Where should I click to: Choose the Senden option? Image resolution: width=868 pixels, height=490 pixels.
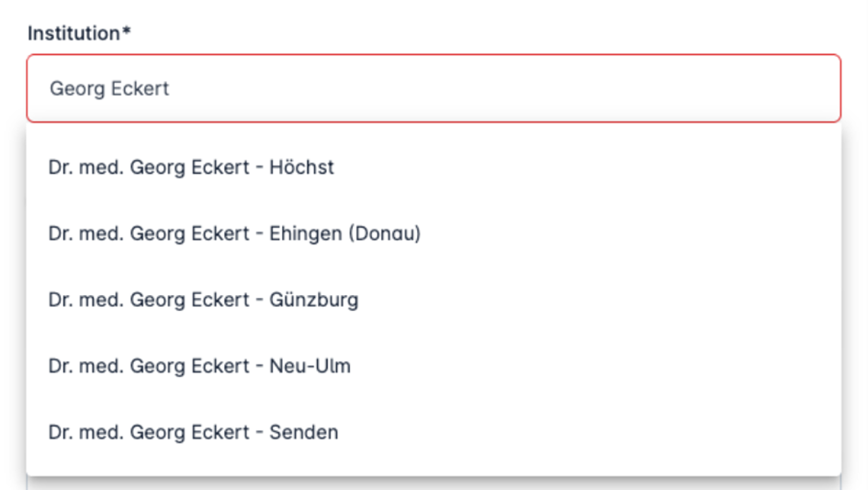(193, 432)
